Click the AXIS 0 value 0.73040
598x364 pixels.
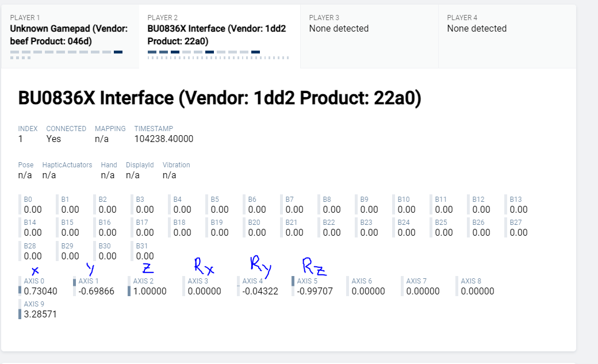(41, 291)
